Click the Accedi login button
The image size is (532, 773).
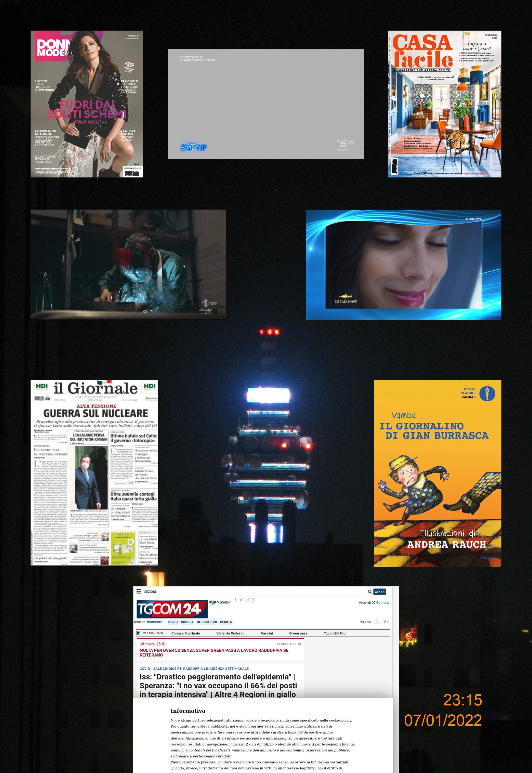380,591
